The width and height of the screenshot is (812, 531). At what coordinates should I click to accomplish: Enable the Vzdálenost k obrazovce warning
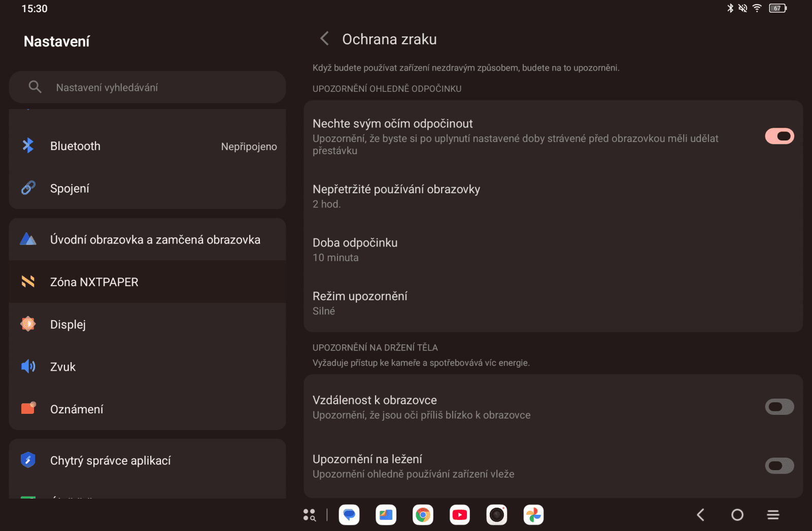780,407
